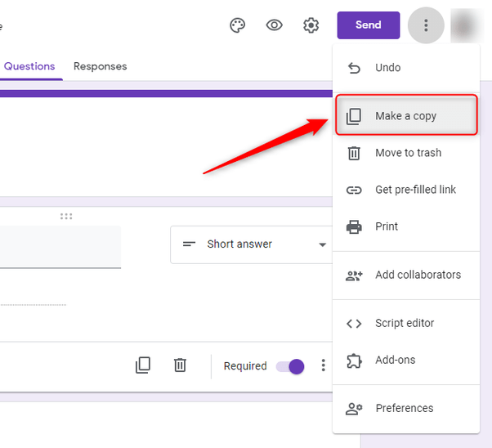This screenshot has width=492, height=448.
Task: Click the Required label text
Action: point(245,366)
